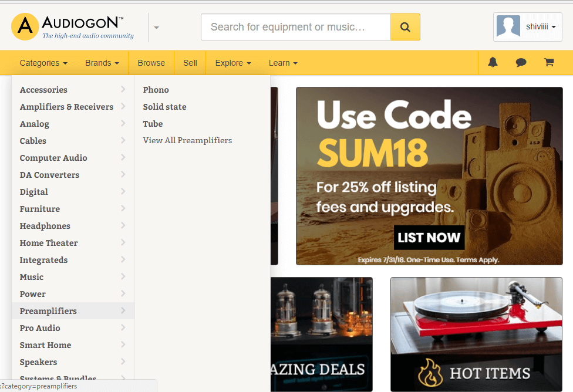This screenshot has width=573, height=392.
Task: Open the Explore dropdown menu
Action: point(232,63)
